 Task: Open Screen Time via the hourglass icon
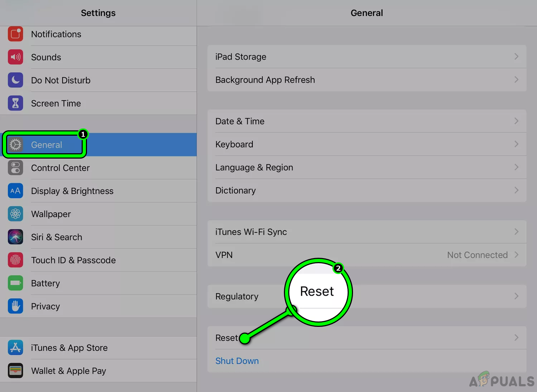click(15, 103)
